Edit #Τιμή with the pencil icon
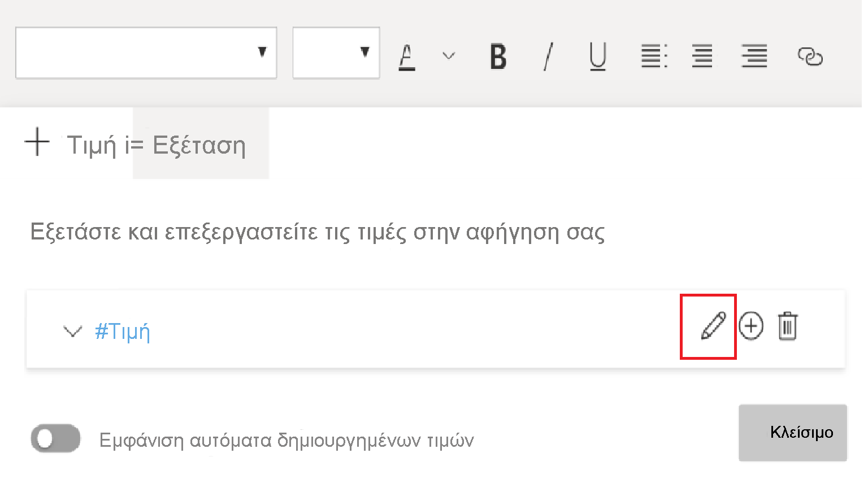This screenshot has width=868, height=488. [x=713, y=326]
